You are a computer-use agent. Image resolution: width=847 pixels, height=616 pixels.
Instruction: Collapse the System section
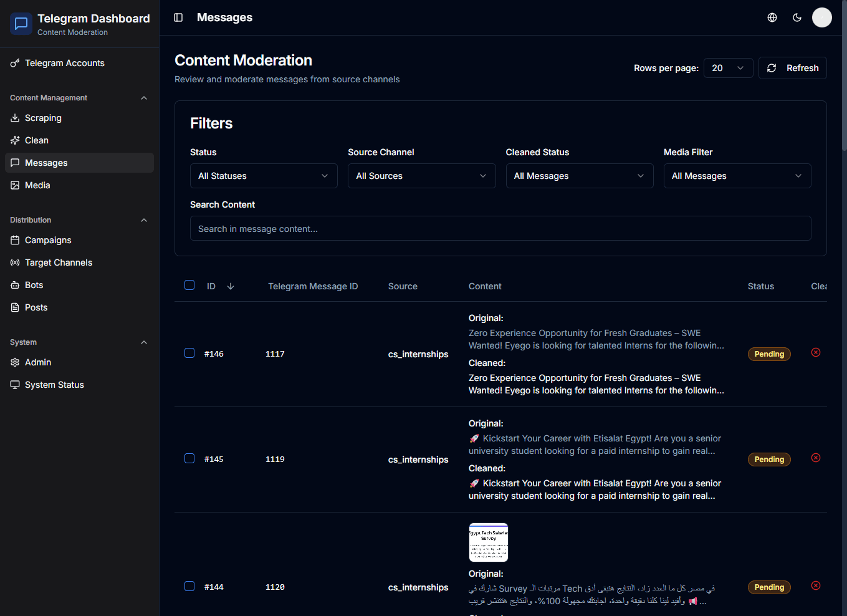click(144, 342)
